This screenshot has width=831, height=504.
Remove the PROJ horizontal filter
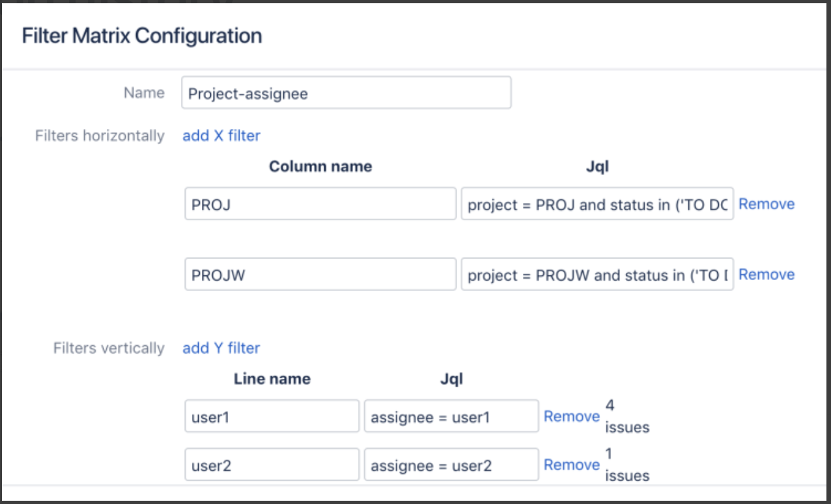click(767, 204)
